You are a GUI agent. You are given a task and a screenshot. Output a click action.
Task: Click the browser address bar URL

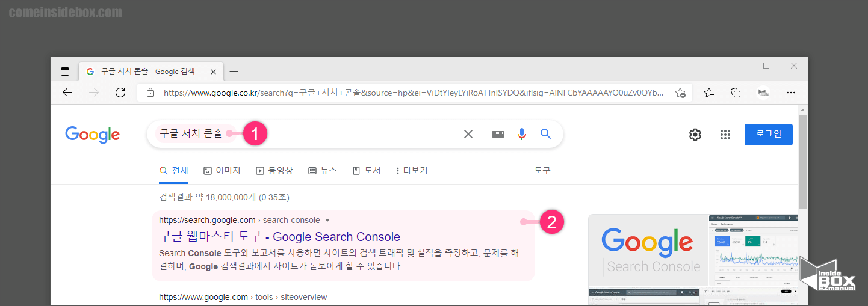coord(414,93)
